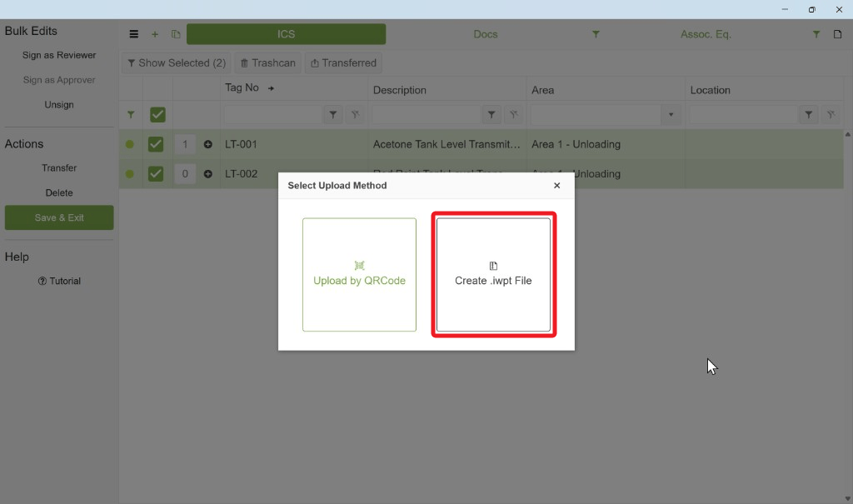Click Sign as Approver
Viewport: 853px width, 504px height.
coord(59,80)
